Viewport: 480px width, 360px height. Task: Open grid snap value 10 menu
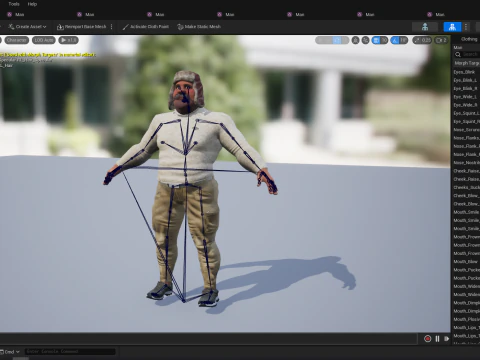[384, 40]
